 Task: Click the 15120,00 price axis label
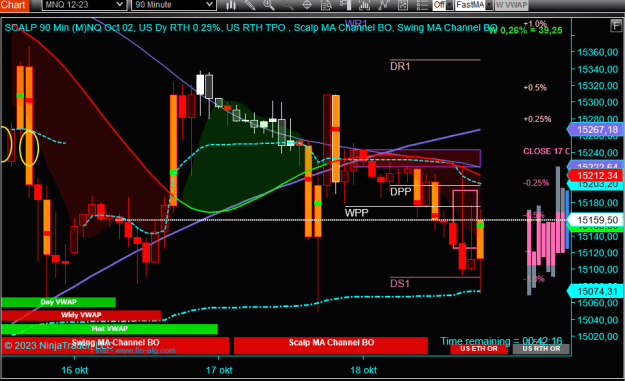point(597,253)
